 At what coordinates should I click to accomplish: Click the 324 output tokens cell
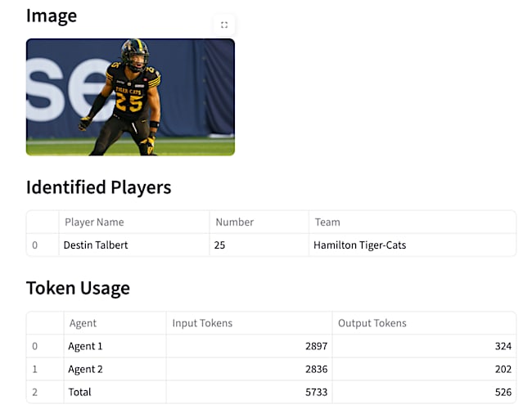[x=503, y=346]
